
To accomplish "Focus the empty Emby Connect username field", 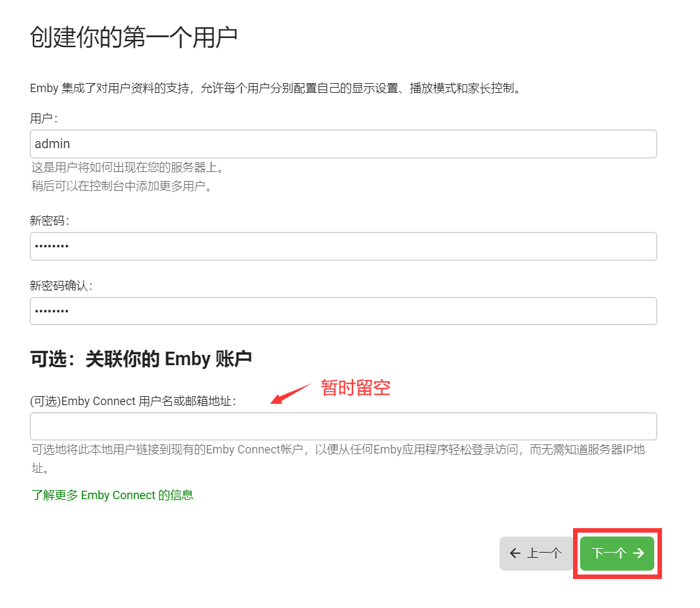I will click(343, 426).
